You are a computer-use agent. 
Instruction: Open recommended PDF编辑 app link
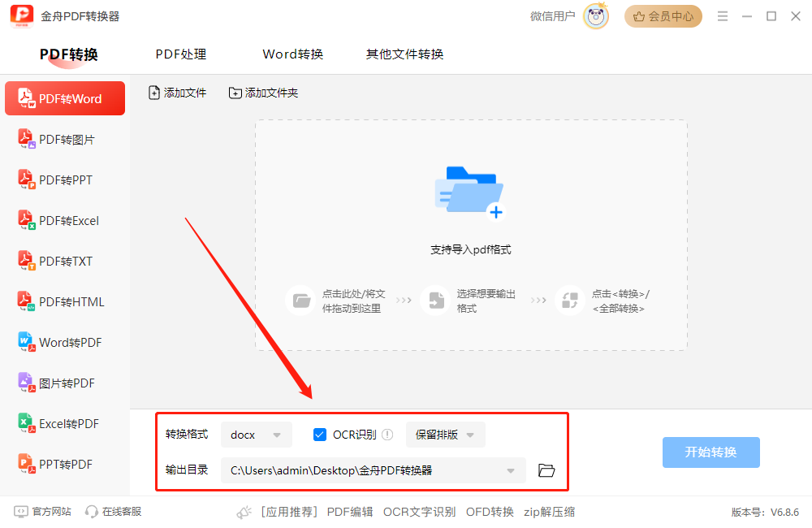point(350,512)
